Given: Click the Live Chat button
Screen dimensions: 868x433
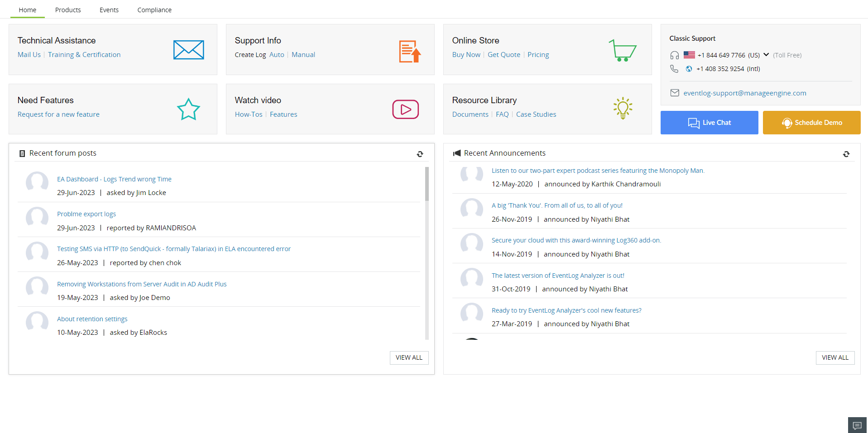Looking at the screenshot, I should click(x=709, y=122).
